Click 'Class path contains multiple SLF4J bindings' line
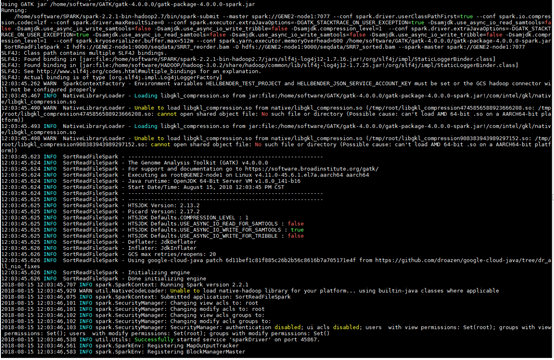 (x=83, y=53)
